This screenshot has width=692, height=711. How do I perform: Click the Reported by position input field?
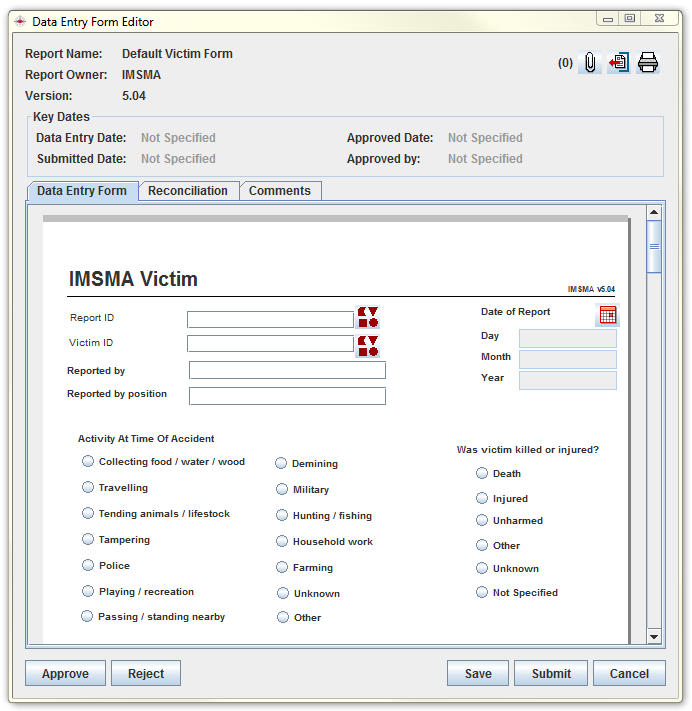(x=287, y=396)
